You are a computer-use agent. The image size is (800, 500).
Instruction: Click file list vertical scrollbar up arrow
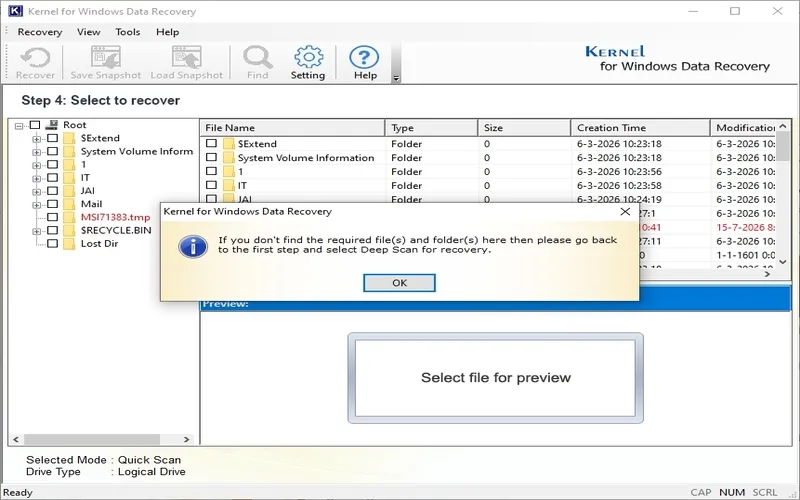[x=783, y=126]
